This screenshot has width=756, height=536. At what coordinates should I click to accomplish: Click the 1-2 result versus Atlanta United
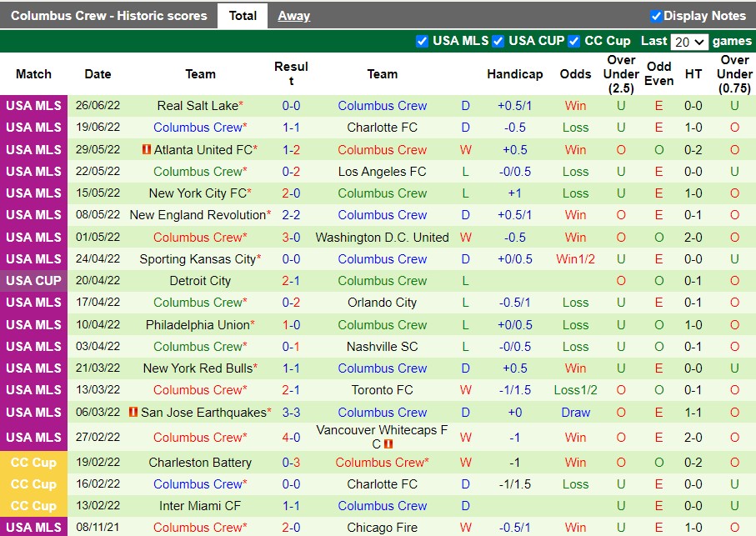pyautogui.click(x=291, y=150)
